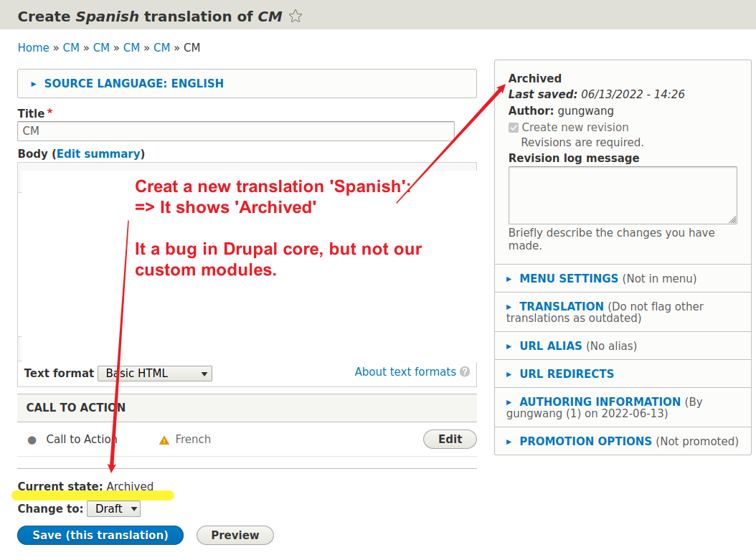Open the Change to state dropdown
Viewport: 756px width, 560px height.
(113, 509)
